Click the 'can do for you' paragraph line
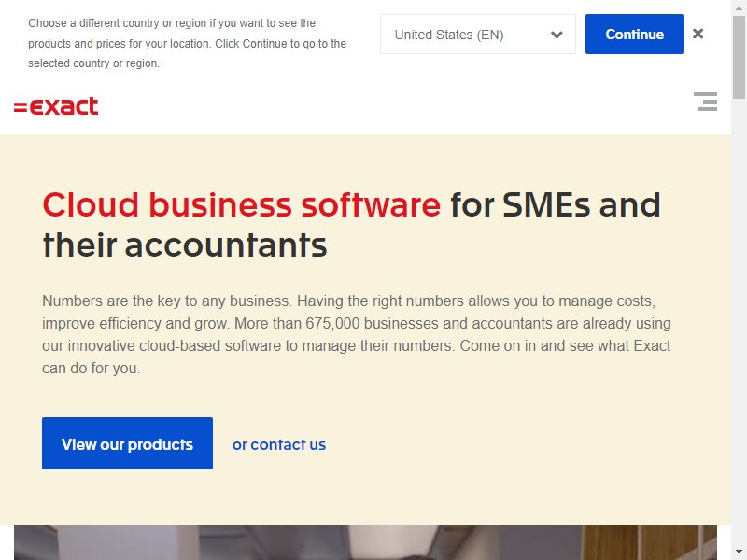This screenshot has height=560, width=747. coord(91,368)
